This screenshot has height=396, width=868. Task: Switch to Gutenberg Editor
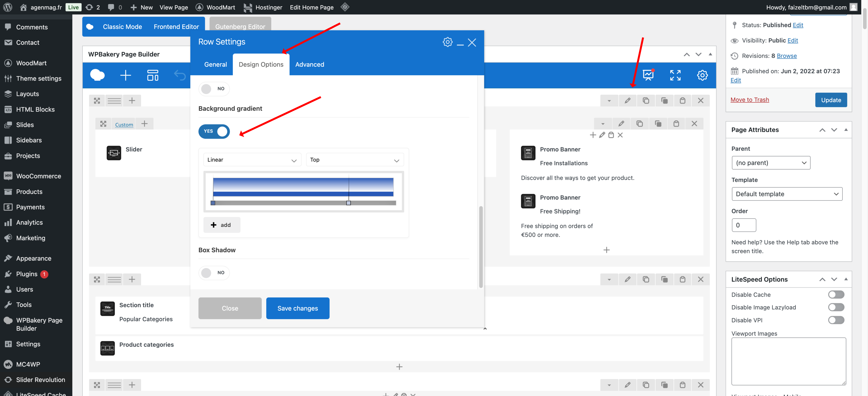coord(240,27)
